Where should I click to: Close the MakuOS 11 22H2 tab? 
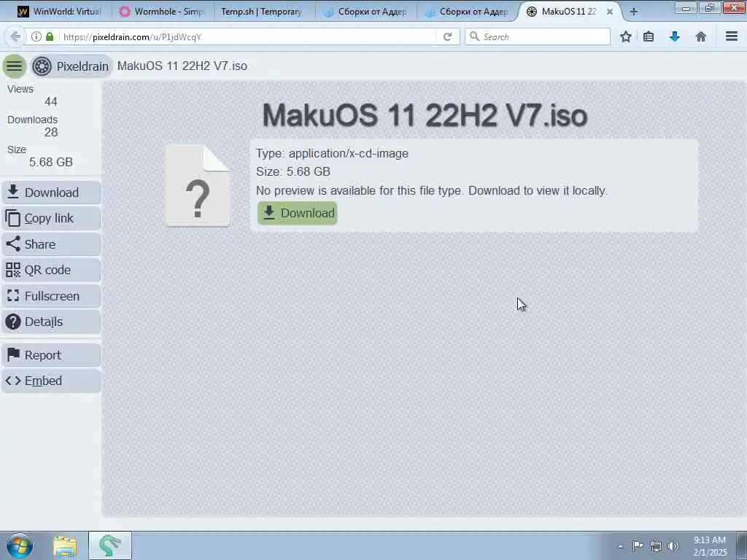coord(609,12)
